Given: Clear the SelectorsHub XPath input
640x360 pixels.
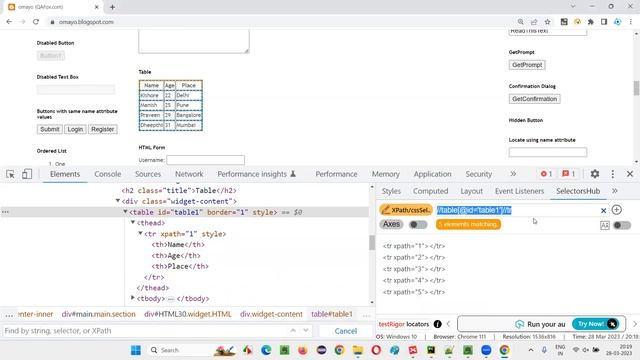Looking at the screenshot, I should click(x=603, y=211).
